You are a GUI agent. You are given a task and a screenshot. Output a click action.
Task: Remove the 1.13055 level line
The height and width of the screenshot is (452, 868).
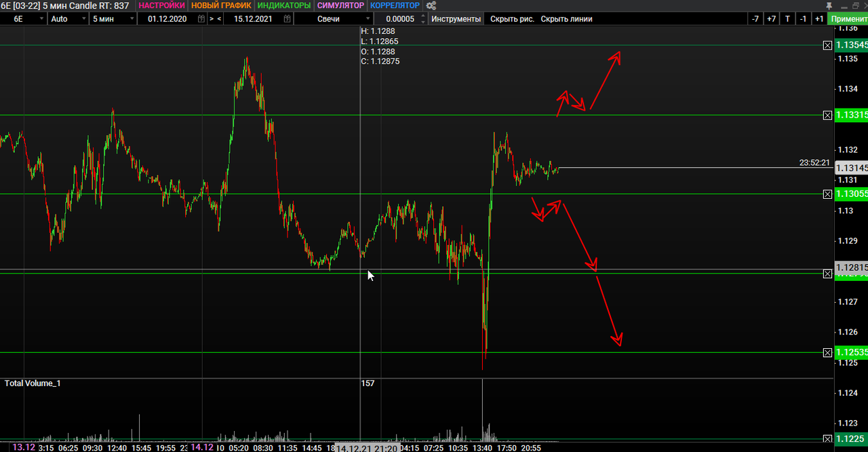(x=827, y=195)
